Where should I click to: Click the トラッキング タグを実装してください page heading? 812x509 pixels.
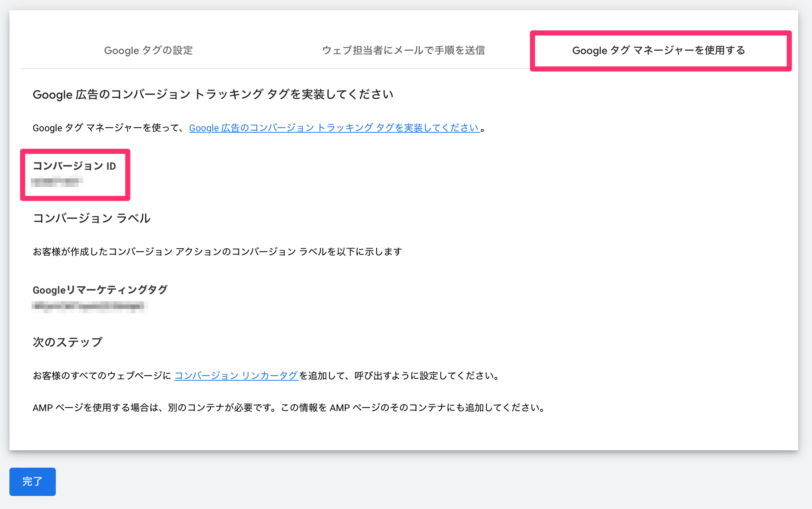tap(213, 94)
